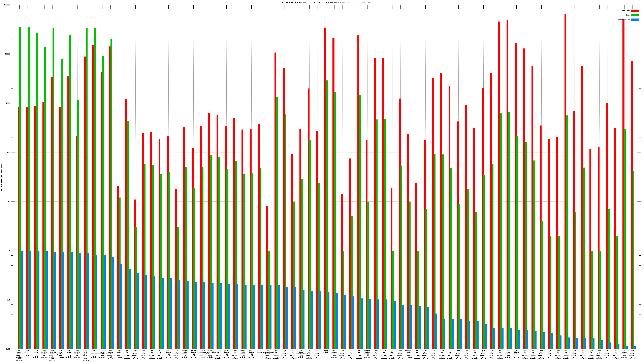Click the 1000 y-axis tick label
644x362 pixels.
[8, 103]
